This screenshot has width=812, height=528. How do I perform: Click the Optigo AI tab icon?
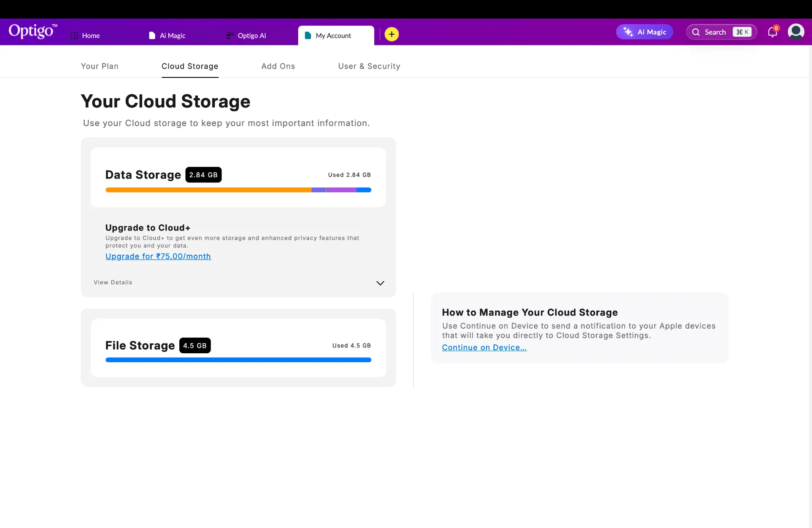[x=230, y=36]
